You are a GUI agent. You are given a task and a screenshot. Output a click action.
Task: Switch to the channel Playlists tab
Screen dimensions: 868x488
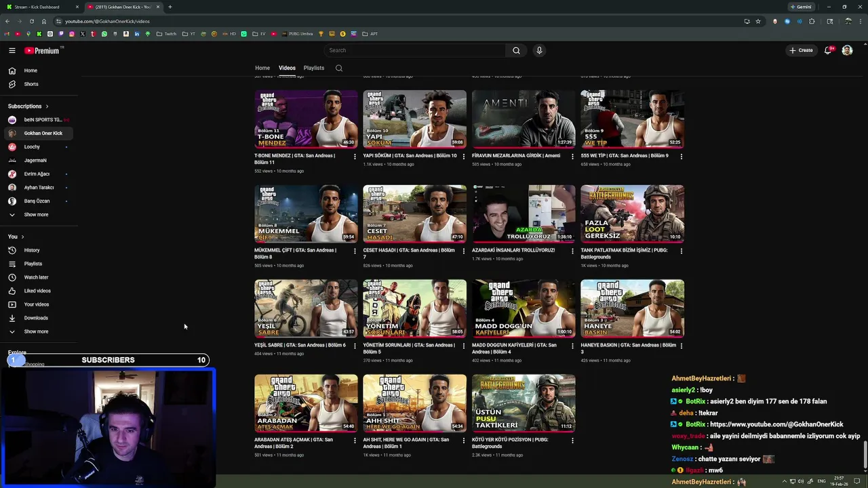[x=314, y=68]
